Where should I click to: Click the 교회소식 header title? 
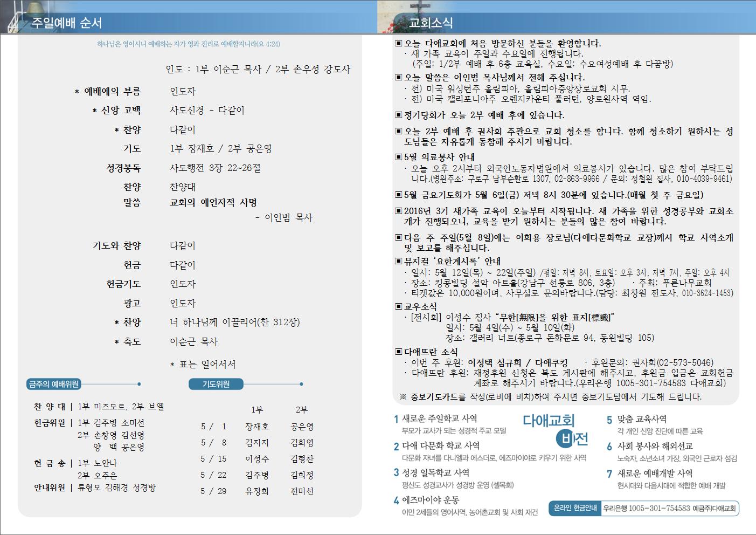pos(431,23)
